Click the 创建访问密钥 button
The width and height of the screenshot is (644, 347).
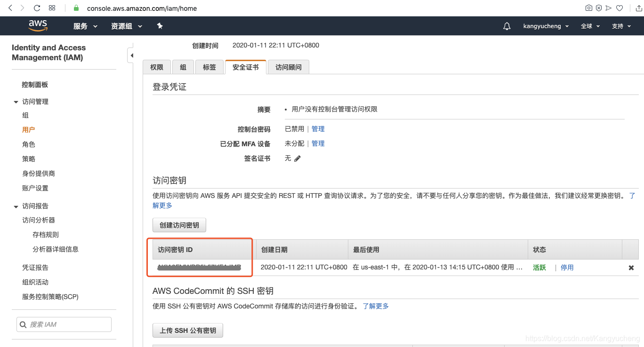pos(179,225)
